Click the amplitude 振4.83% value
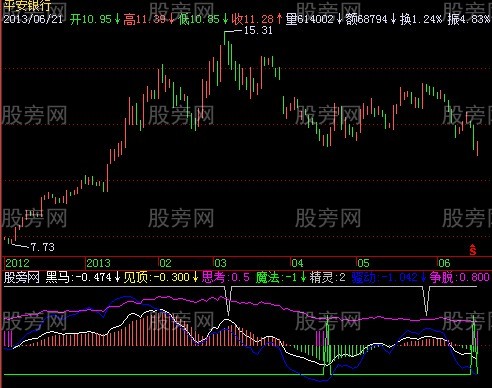 coord(469,19)
